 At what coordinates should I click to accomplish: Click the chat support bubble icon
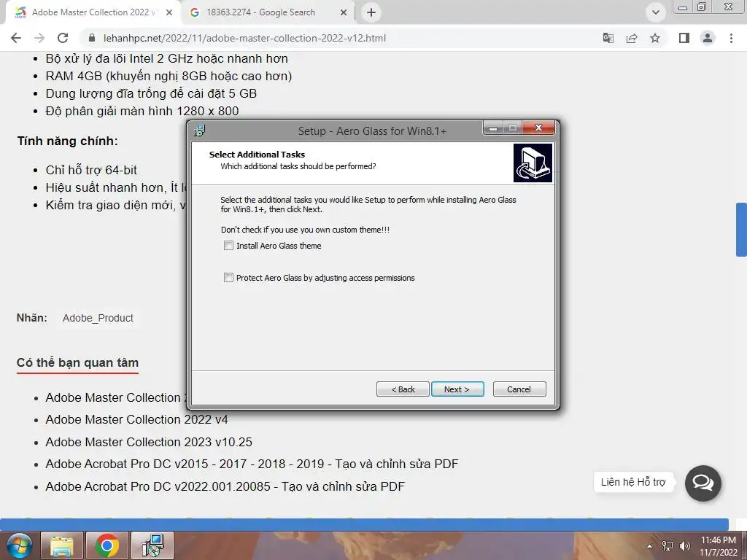point(703,483)
